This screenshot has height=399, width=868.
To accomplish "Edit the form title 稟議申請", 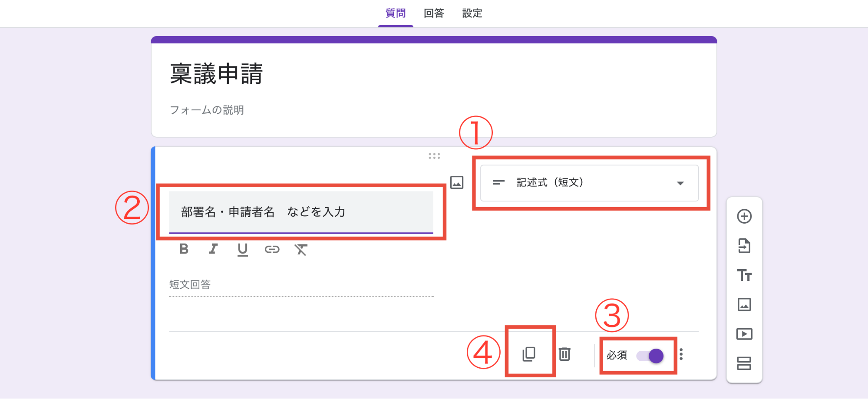I will point(216,73).
